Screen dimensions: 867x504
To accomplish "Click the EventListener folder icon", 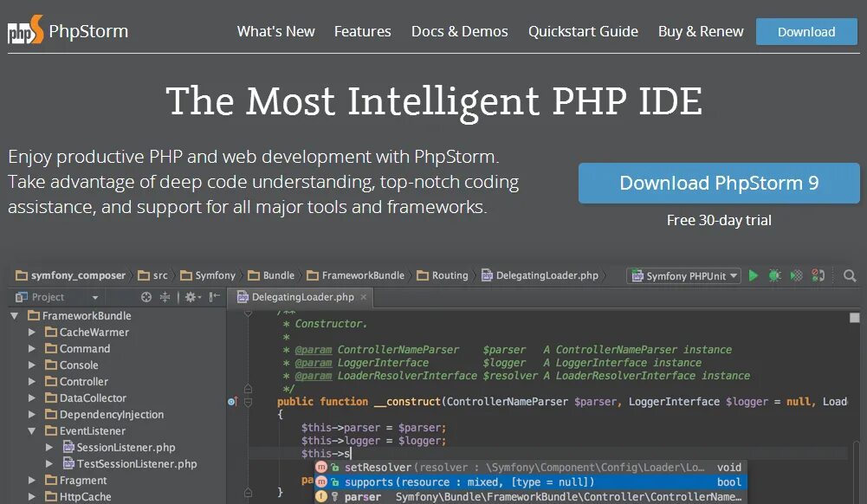I will pos(51,431).
